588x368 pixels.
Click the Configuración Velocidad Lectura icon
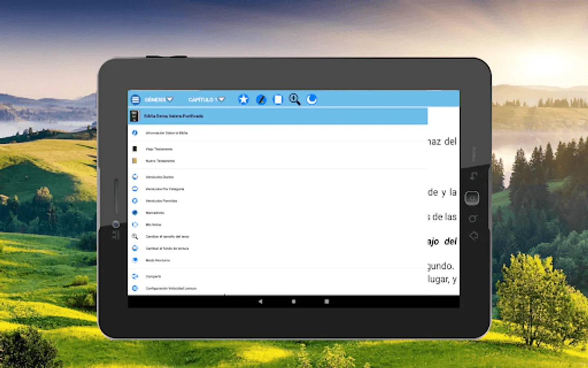tap(135, 288)
